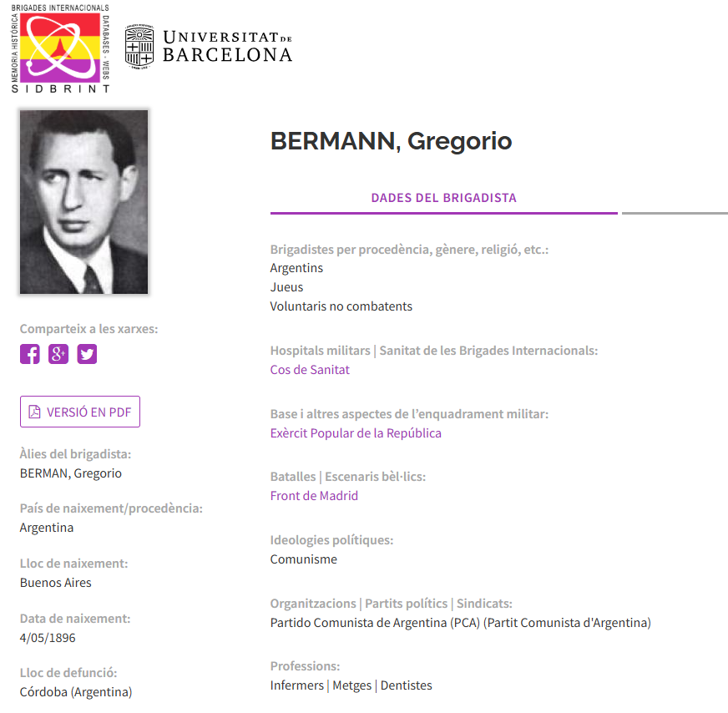Share on Facebook icon
Viewport: 728px width, 713px height.
(30, 354)
